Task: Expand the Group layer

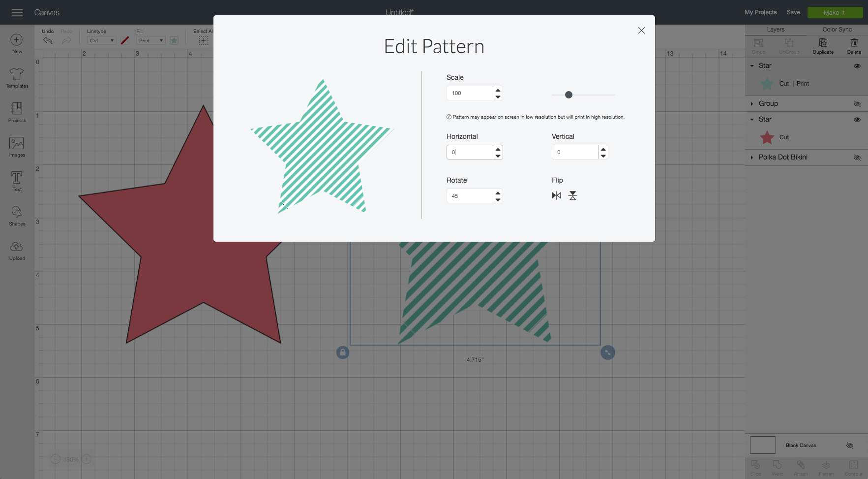Action: pyautogui.click(x=752, y=104)
